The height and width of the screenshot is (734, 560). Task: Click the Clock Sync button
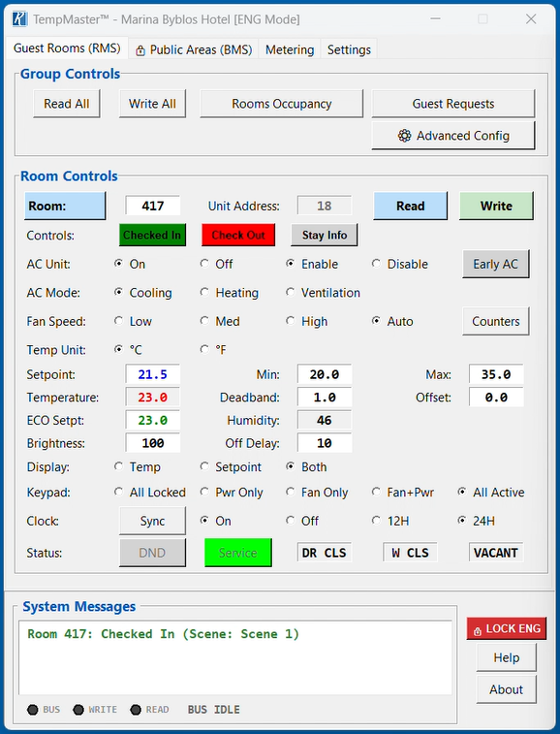[x=152, y=521]
